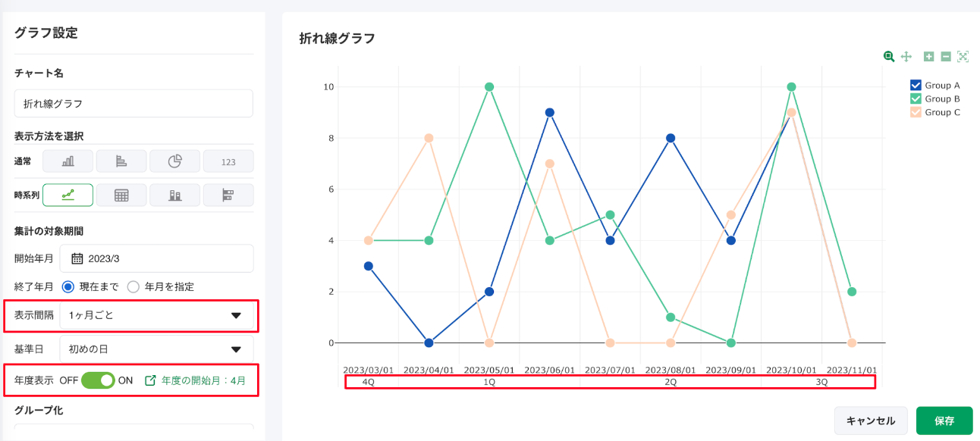Uncheck the Group A legend checkbox
This screenshot has width=980, height=441.
(x=916, y=86)
